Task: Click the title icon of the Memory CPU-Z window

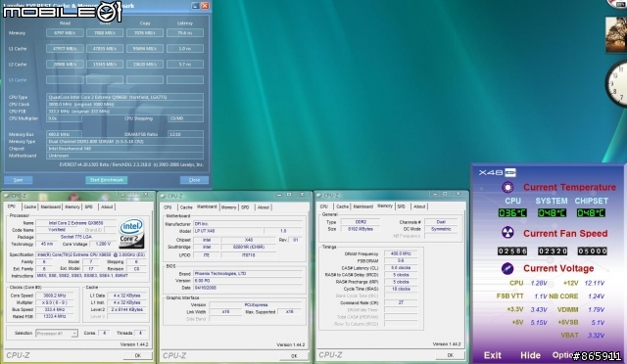Action: point(318,196)
